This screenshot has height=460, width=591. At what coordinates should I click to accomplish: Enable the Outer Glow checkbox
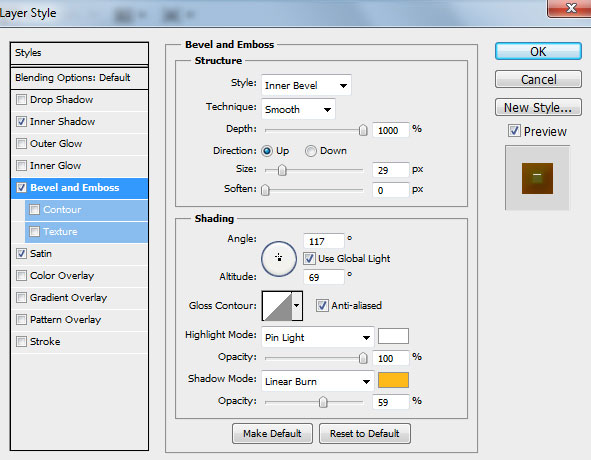21,143
